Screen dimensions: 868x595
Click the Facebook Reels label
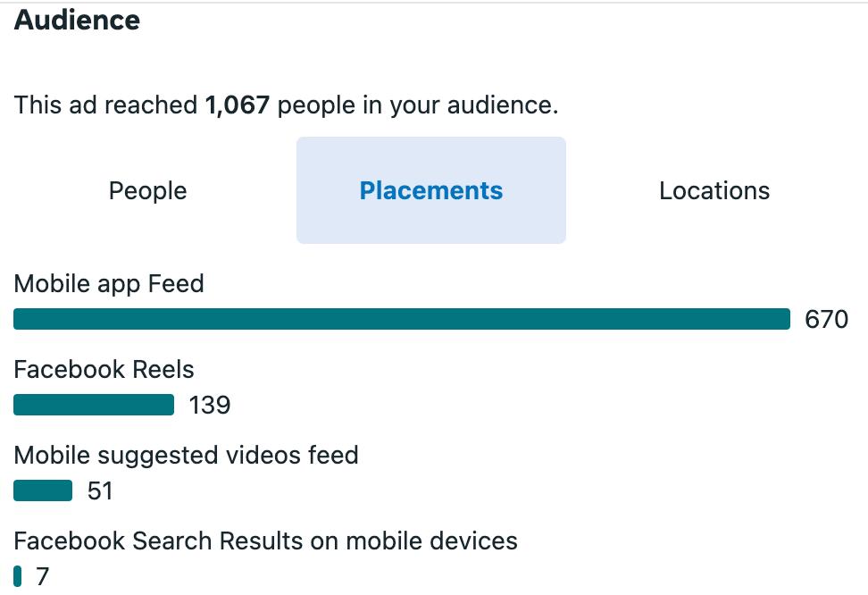click(x=104, y=370)
